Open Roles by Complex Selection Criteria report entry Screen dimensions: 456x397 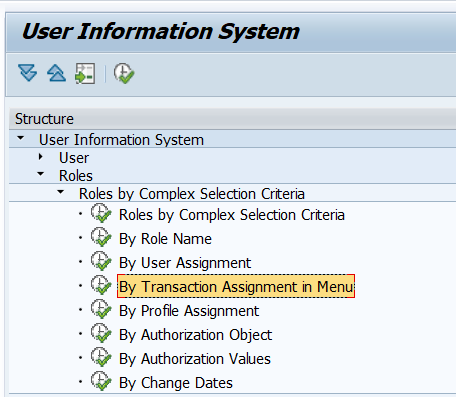click(x=232, y=215)
